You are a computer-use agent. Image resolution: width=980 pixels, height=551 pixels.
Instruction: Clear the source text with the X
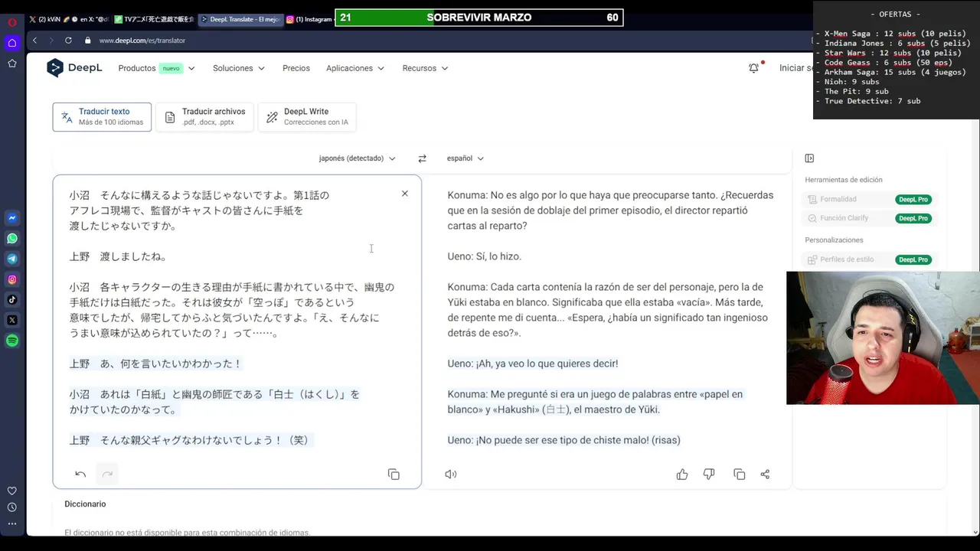point(405,194)
